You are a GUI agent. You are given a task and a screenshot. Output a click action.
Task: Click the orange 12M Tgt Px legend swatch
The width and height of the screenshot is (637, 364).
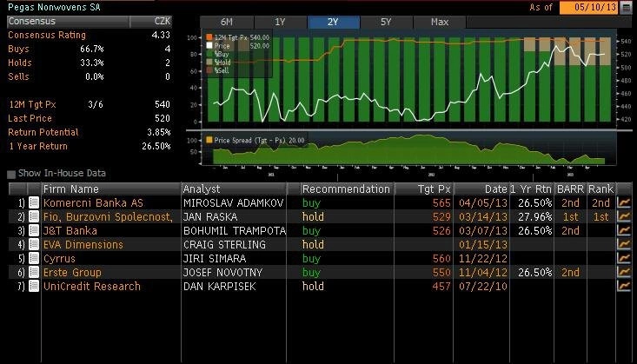(x=209, y=38)
